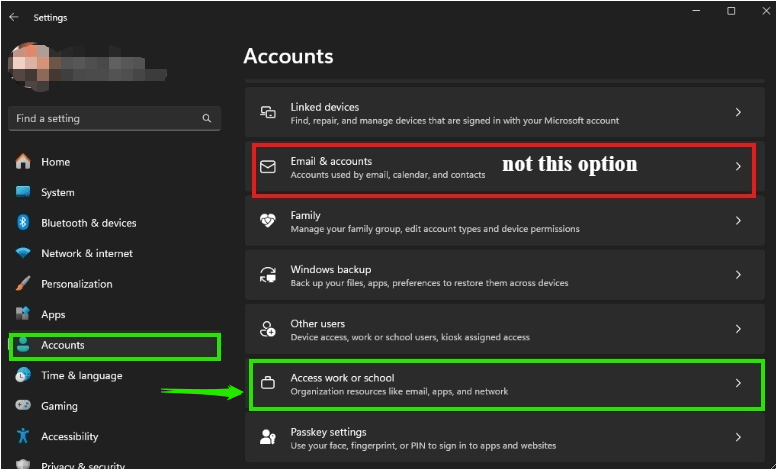Maximize the Settings window

731,11
